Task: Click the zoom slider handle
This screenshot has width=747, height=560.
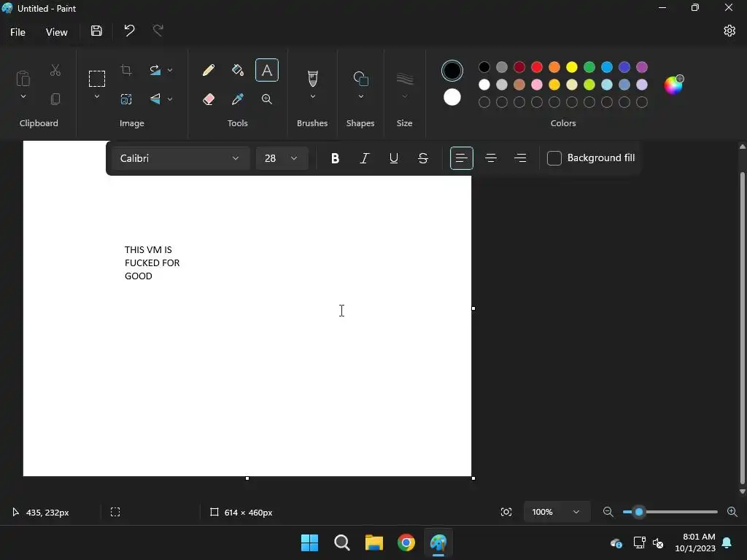Action: pyautogui.click(x=639, y=512)
